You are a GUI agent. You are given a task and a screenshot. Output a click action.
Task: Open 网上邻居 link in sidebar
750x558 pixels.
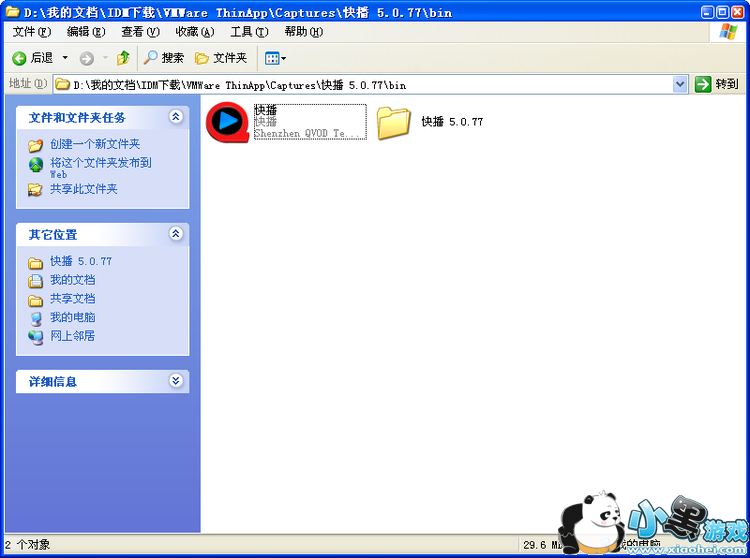73,336
